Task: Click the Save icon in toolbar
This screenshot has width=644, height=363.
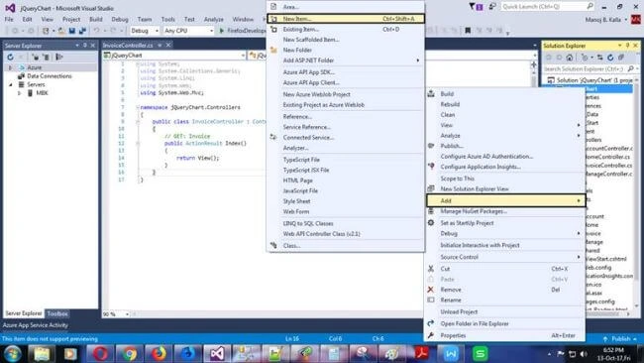Action: point(72,31)
